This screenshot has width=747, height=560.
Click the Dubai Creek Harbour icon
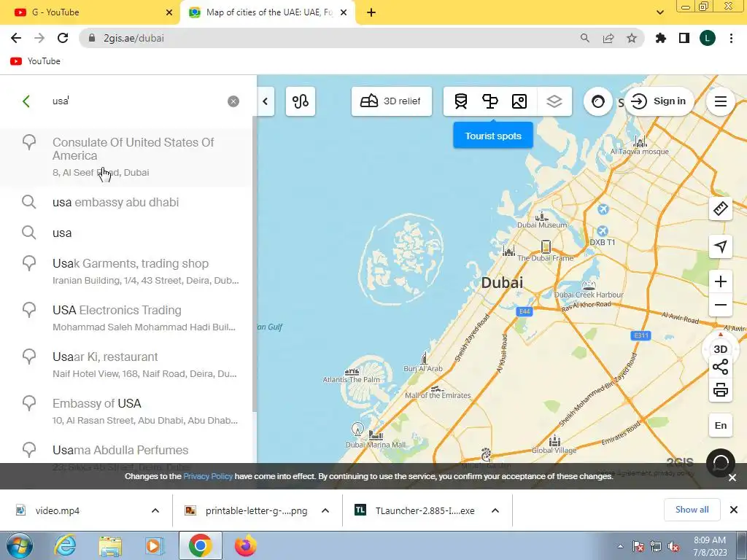(x=589, y=285)
